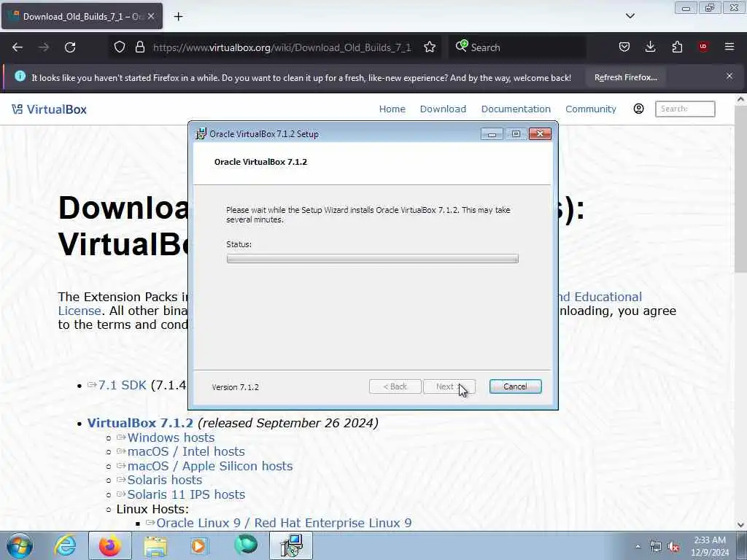Open Community in site navigation
747x560 pixels.
591,109
